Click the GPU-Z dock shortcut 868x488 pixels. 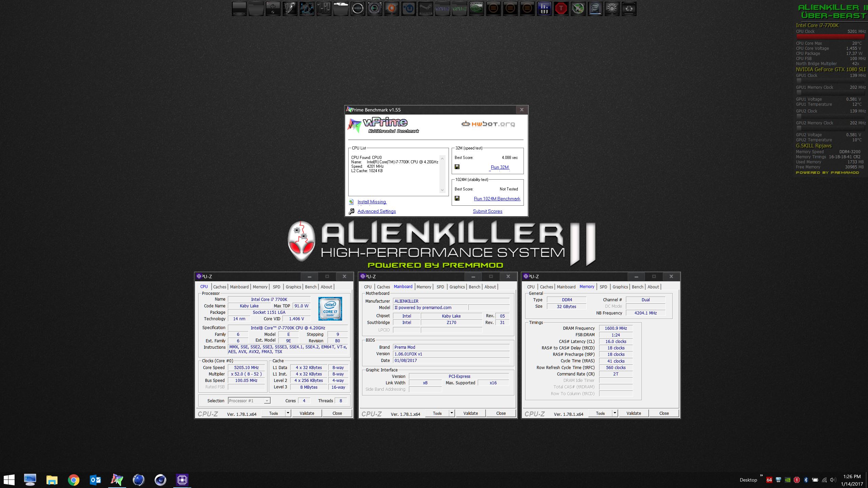click(x=459, y=9)
